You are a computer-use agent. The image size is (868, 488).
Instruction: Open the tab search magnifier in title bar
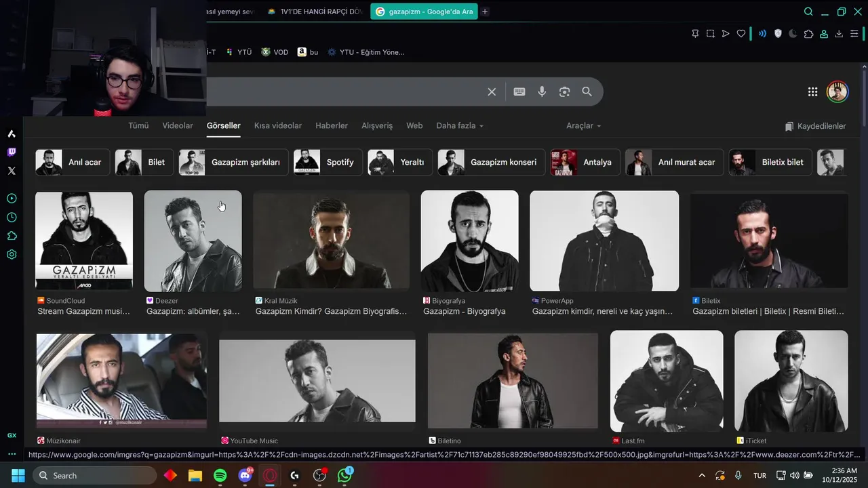point(808,12)
